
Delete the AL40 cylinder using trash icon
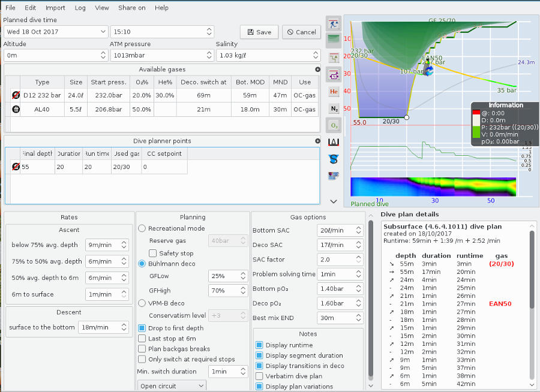point(16,110)
